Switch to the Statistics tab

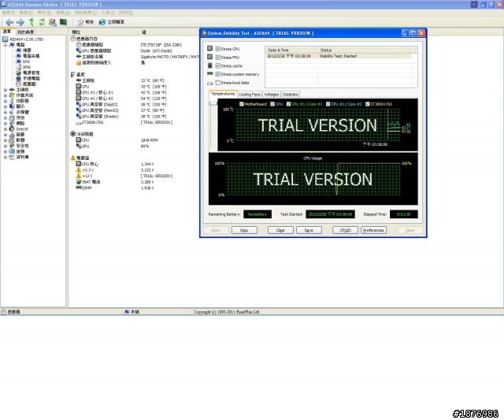click(291, 95)
